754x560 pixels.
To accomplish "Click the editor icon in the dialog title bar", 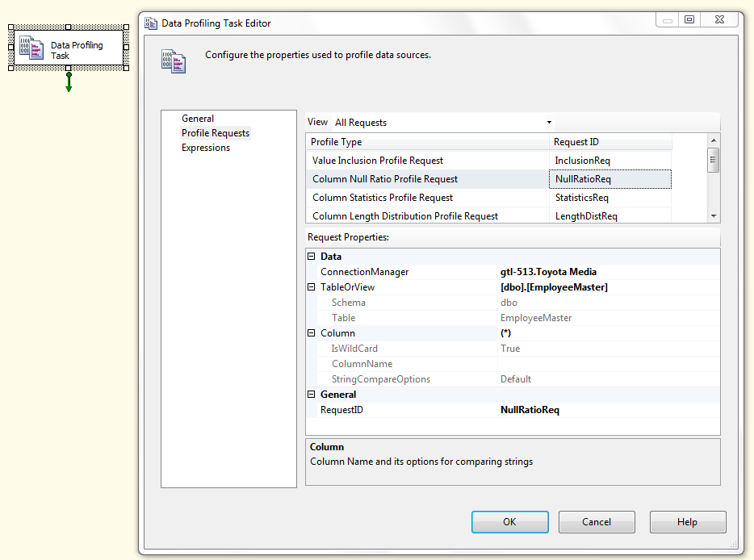I will (151, 23).
